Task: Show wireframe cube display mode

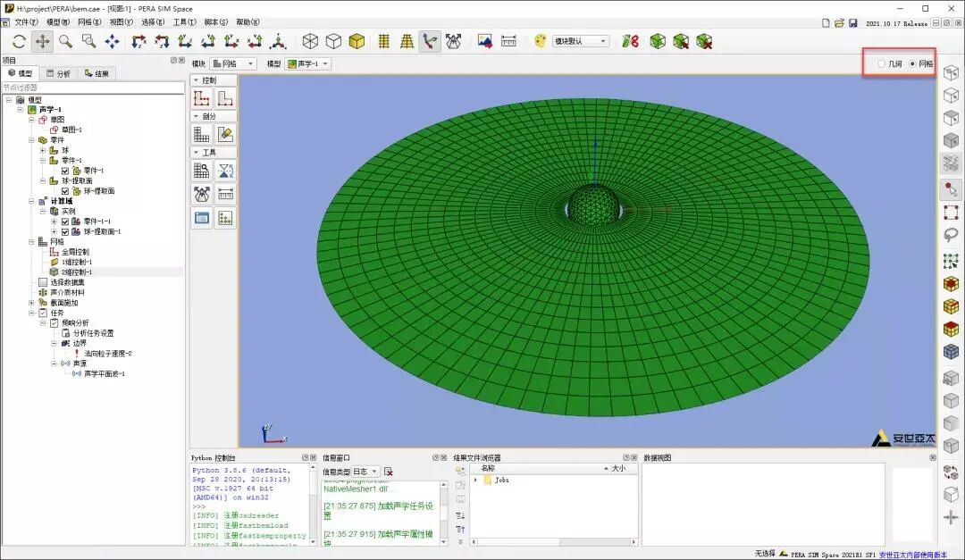Action: click(310, 41)
